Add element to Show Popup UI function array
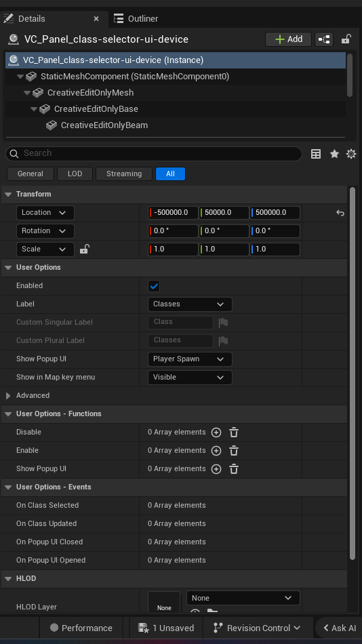This screenshot has height=644, width=362. pos(216,469)
